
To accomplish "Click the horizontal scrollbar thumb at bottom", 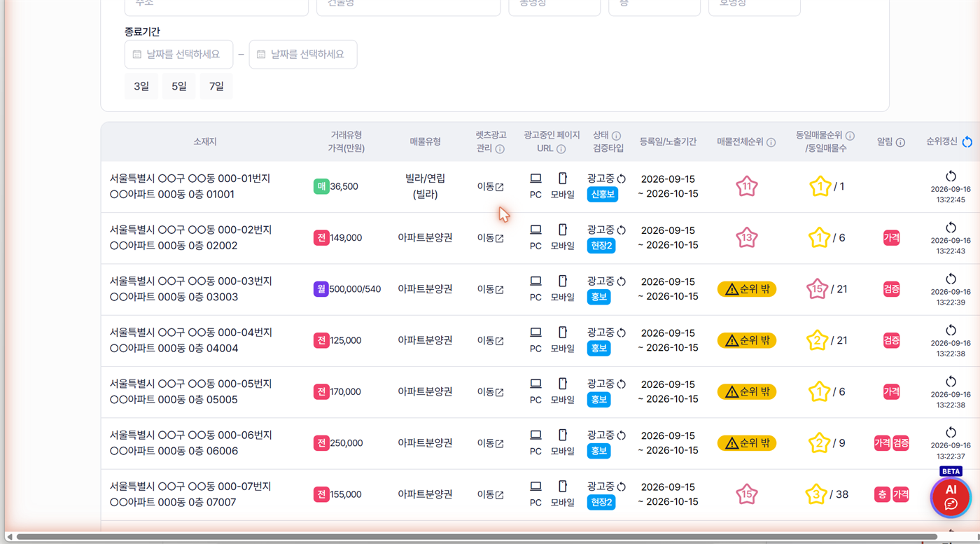I will click(x=476, y=537).
